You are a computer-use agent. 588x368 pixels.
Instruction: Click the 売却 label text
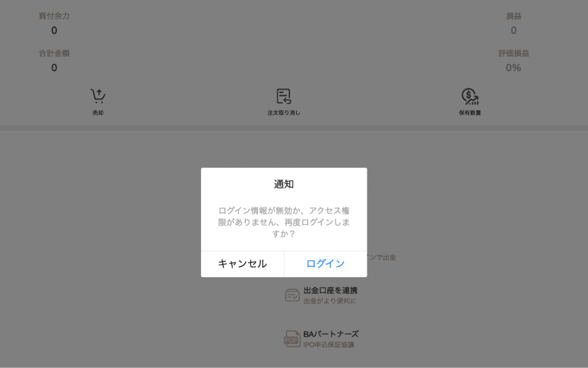(98, 113)
